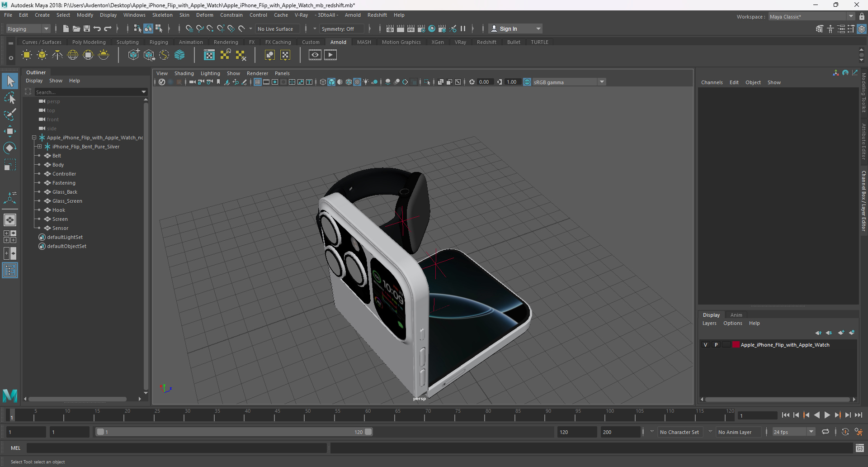Screen dimensions: 868x467
Task: Open the Deform menu
Action: (x=204, y=15)
